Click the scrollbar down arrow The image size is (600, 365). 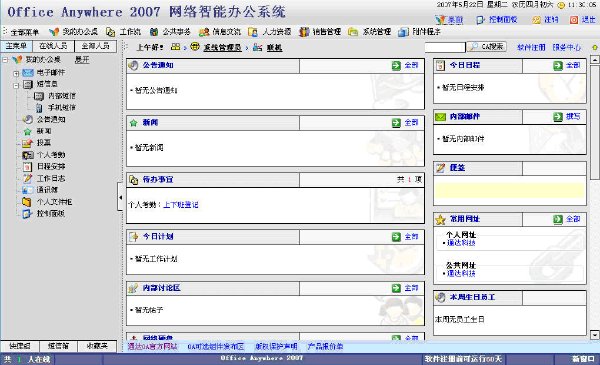click(x=595, y=335)
